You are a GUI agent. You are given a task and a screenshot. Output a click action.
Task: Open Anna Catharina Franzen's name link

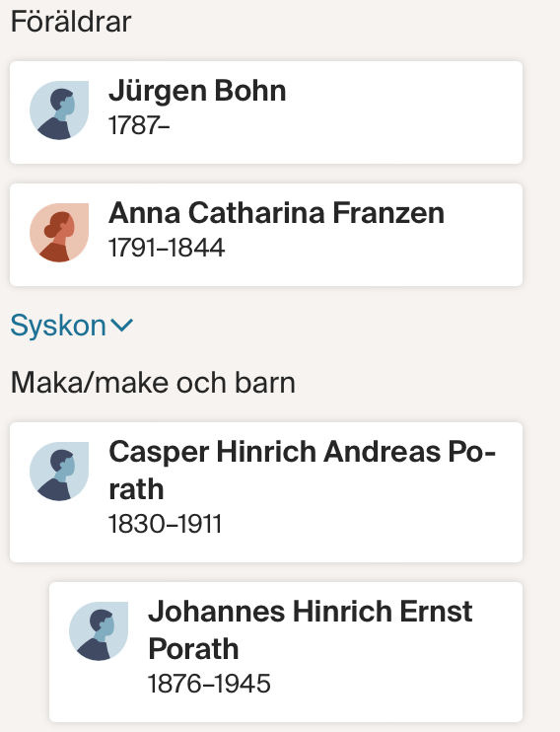click(x=276, y=213)
